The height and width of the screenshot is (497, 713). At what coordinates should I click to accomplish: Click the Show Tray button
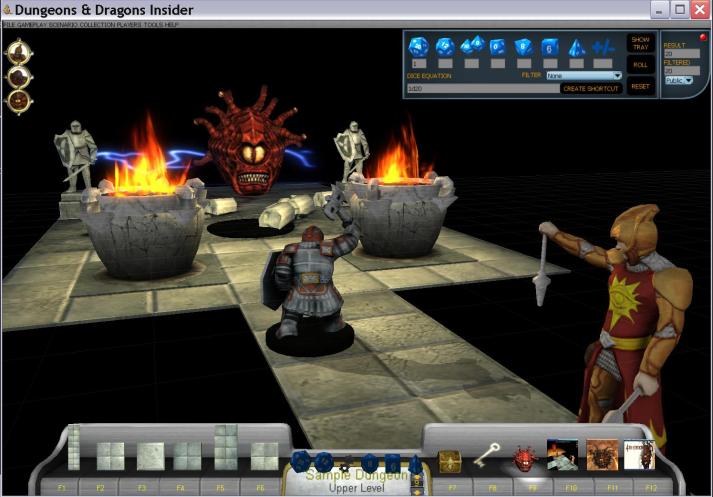[x=640, y=43]
